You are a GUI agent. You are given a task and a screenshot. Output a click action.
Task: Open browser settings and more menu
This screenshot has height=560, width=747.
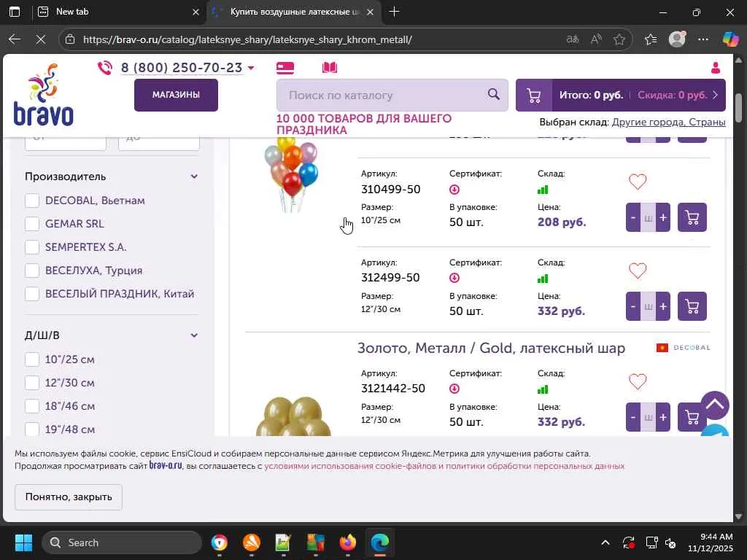703,39
